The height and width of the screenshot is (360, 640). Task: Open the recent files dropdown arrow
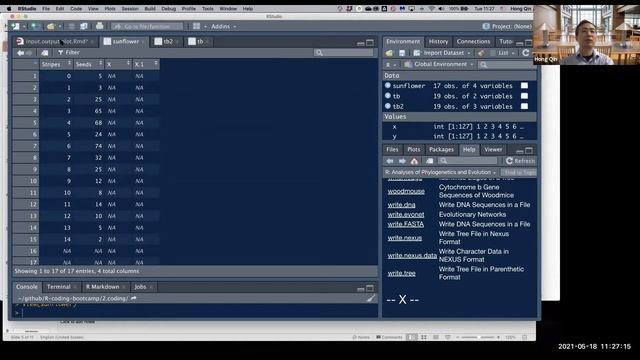(60, 27)
